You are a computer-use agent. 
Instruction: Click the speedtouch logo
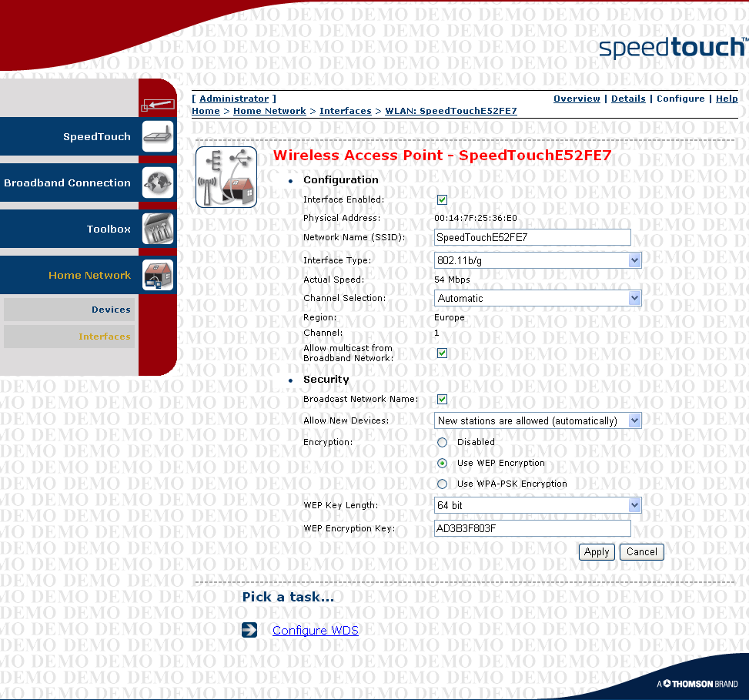673,47
